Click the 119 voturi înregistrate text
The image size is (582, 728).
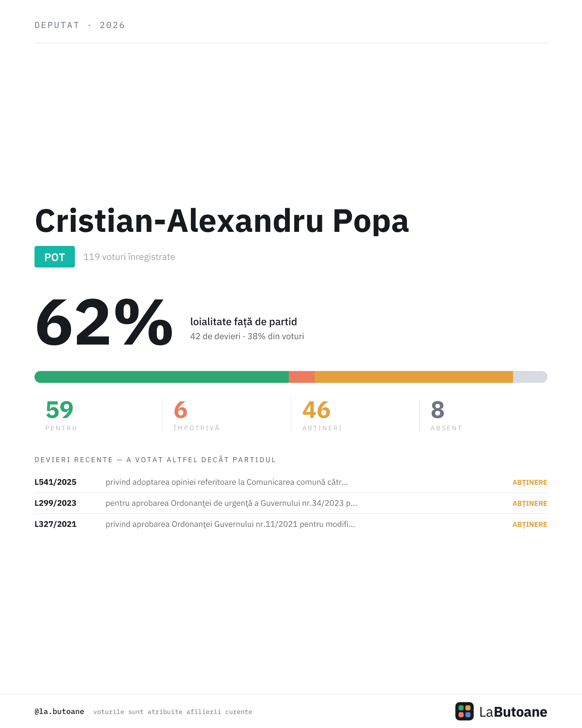129,257
